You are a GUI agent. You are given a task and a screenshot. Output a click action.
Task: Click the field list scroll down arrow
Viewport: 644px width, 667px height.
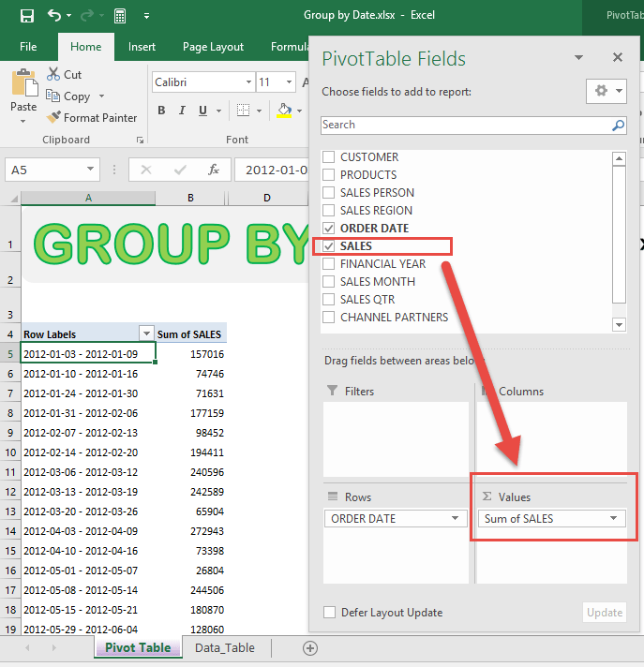point(619,325)
